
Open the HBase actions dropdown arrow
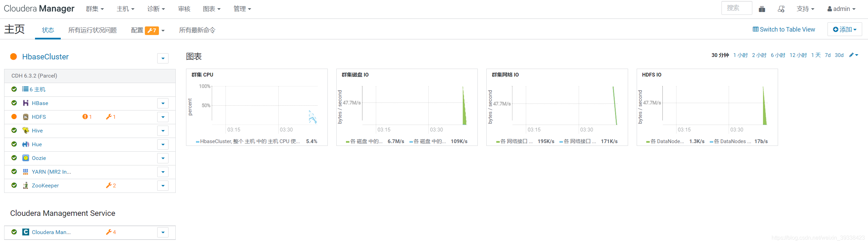[163, 103]
